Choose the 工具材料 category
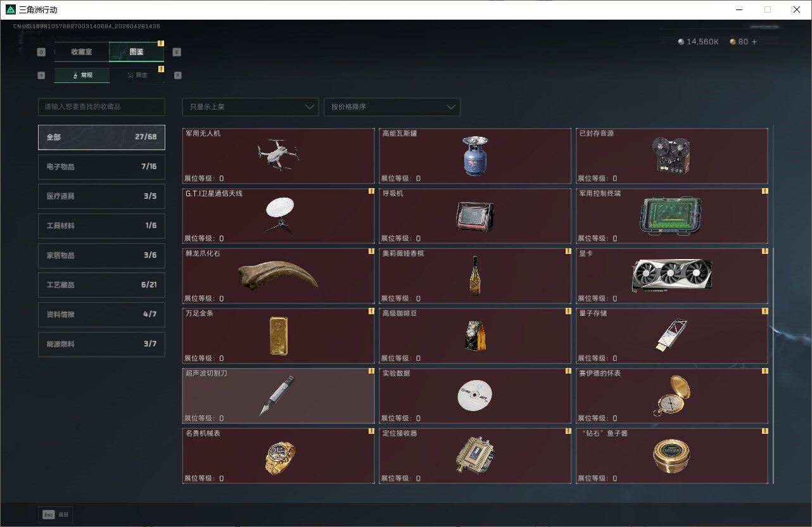This screenshot has width=812, height=527. [101, 226]
